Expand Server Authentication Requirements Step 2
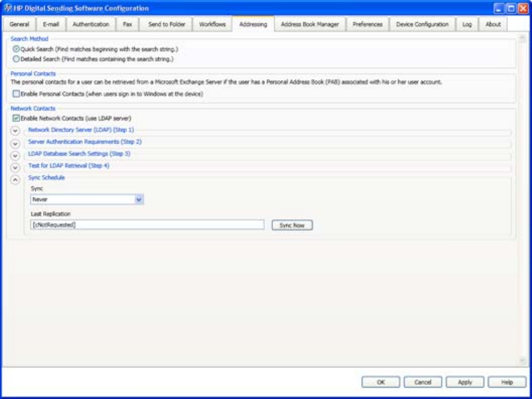 tap(15, 144)
